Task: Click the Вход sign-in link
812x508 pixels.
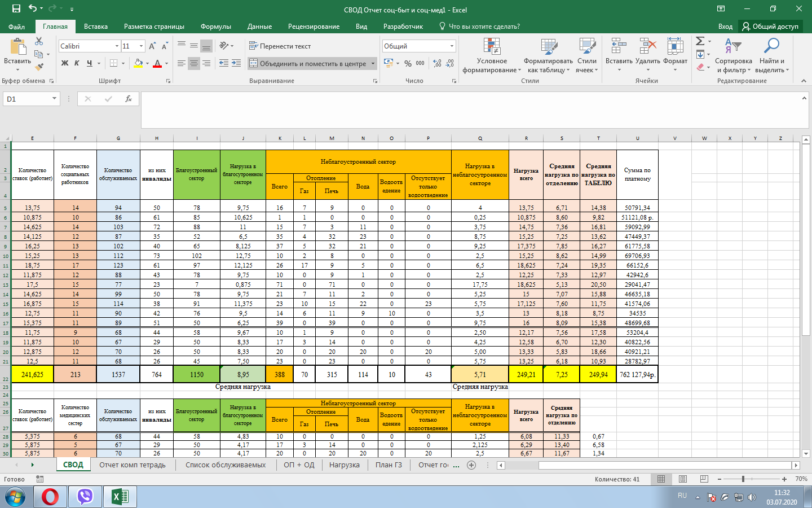Action: (725, 27)
